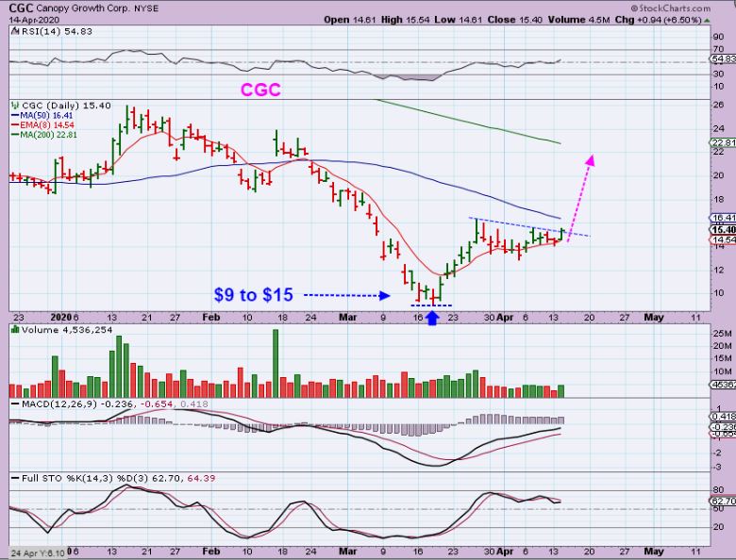Click the 26 price axis label
Image resolution: width=736 pixels, height=560 pixels.
click(718, 105)
